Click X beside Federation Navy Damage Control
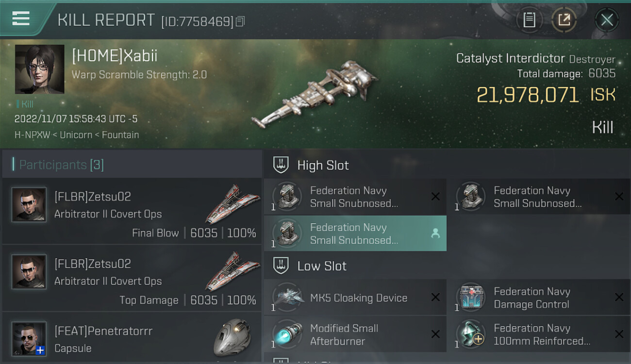Image resolution: width=631 pixels, height=364 pixels. [619, 298]
